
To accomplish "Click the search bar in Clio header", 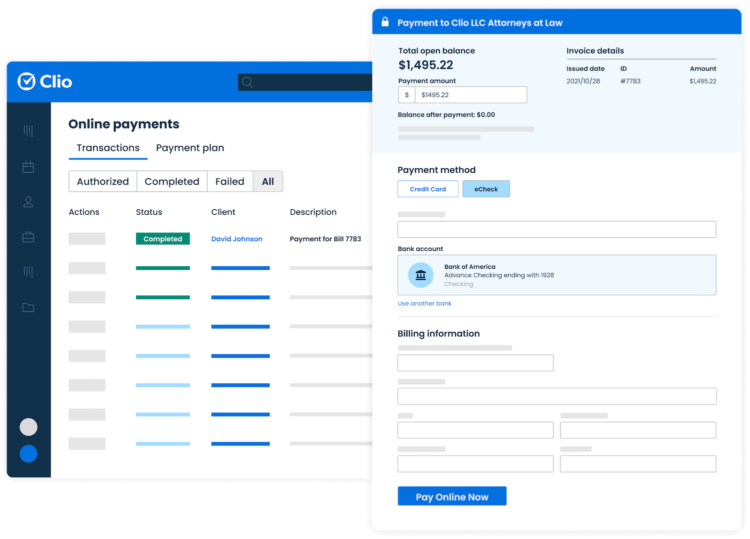I will click(305, 82).
